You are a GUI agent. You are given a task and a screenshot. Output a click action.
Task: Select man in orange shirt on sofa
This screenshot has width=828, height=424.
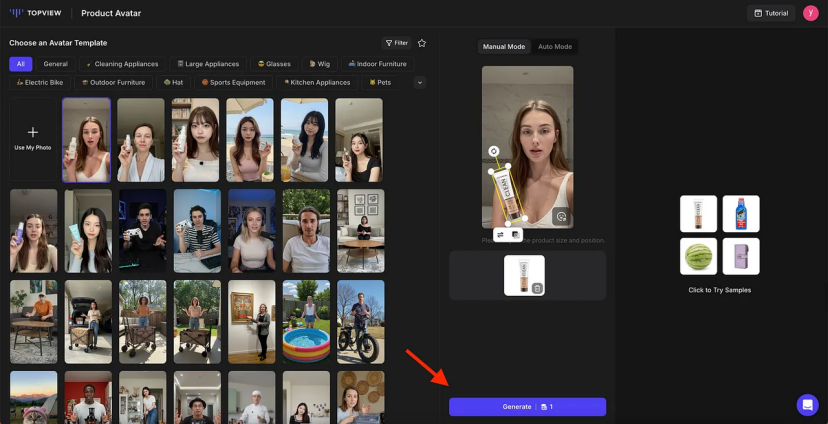tap(33, 322)
